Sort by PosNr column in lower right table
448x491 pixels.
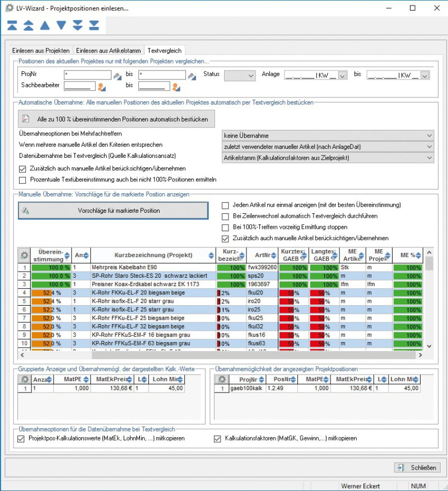tap(293, 380)
